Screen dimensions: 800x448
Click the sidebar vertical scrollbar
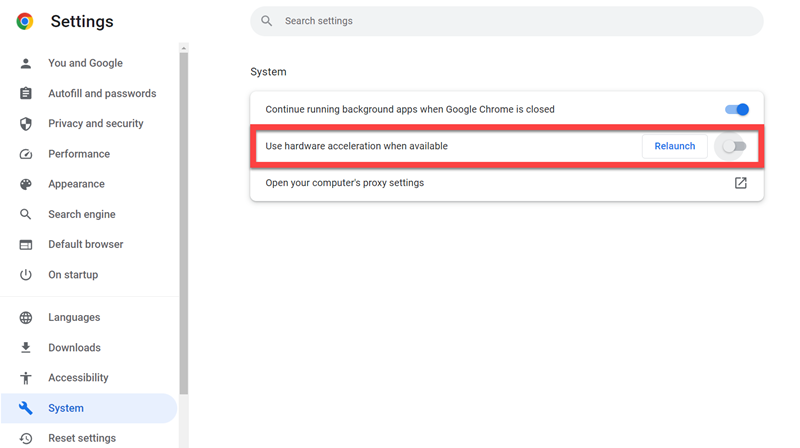[x=183, y=220]
